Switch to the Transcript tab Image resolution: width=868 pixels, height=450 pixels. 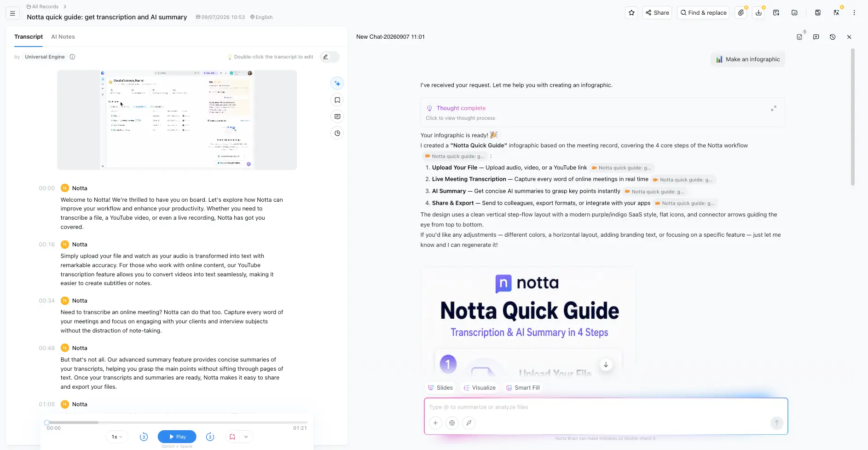click(29, 37)
